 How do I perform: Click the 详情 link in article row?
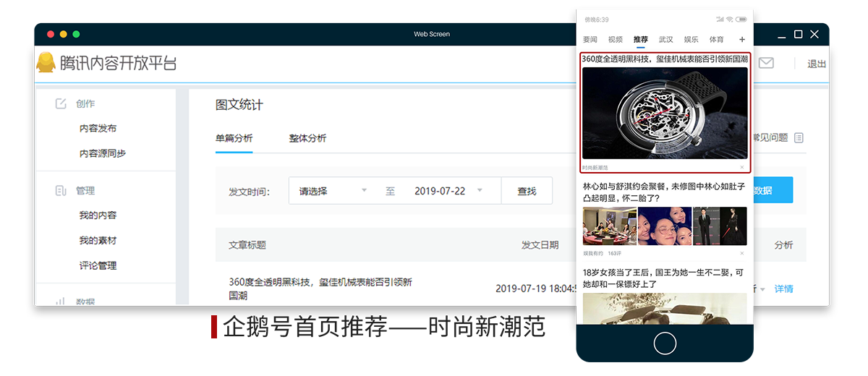coord(783,289)
